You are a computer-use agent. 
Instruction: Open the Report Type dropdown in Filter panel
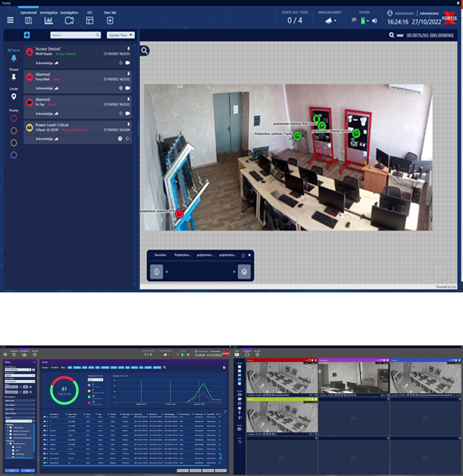tap(20, 376)
